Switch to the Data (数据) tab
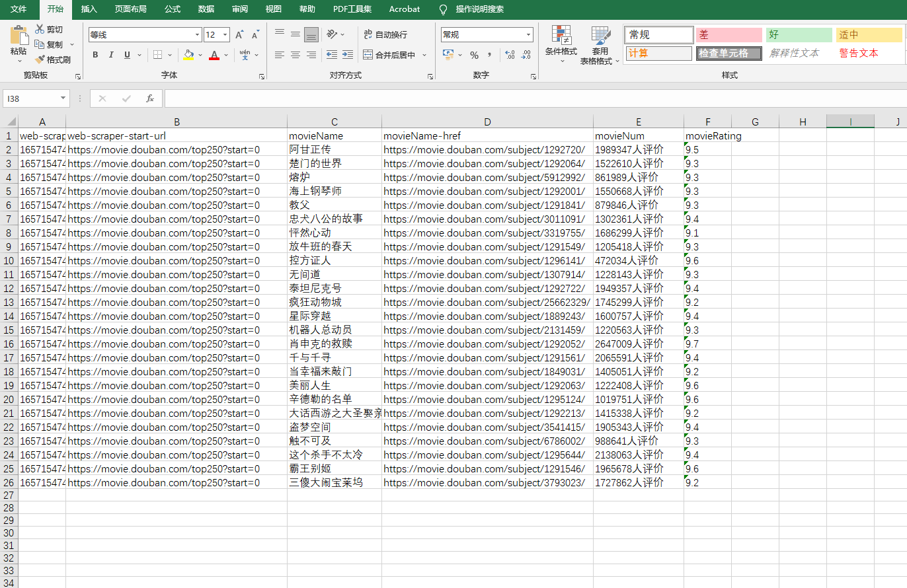 [206, 9]
